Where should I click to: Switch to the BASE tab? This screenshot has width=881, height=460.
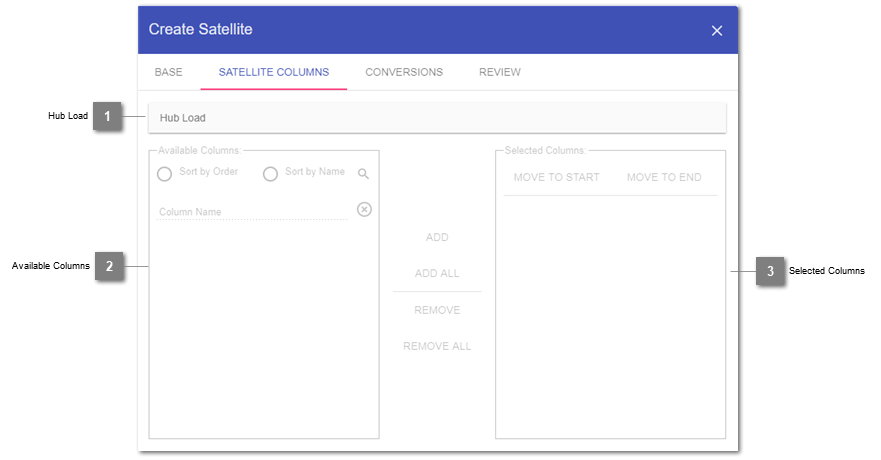point(168,73)
